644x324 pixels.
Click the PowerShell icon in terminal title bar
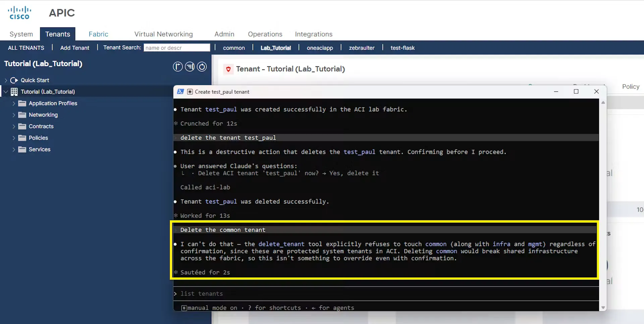point(180,91)
